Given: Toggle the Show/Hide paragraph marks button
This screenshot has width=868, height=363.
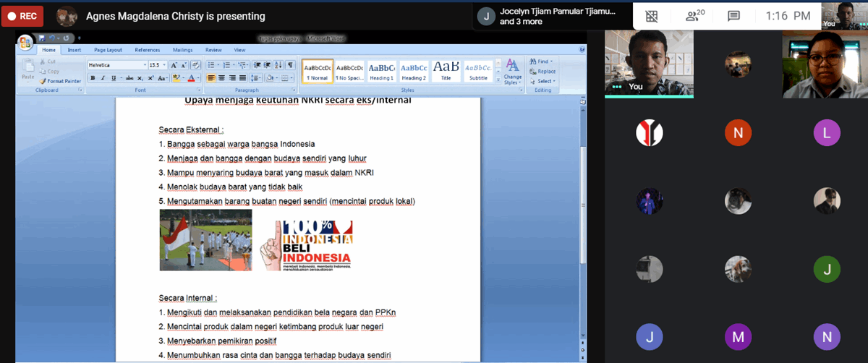Looking at the screenshot, I should (290, 65).
